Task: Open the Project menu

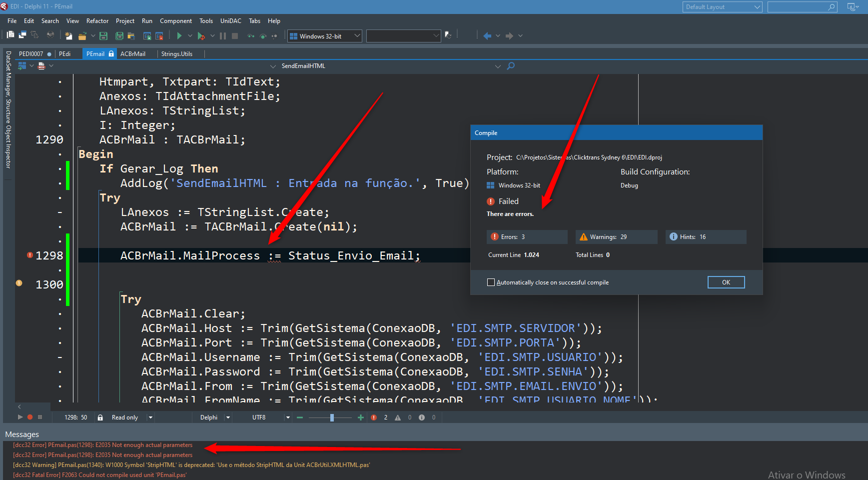Action: tap(125, 21)
